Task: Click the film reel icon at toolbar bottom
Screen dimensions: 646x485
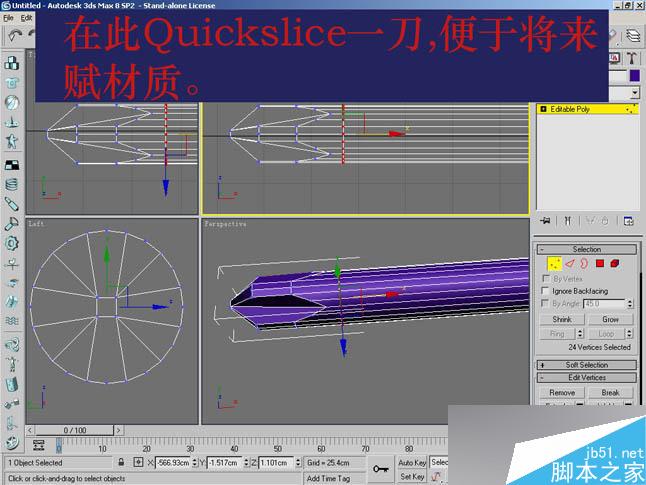Action: [12, 443]
